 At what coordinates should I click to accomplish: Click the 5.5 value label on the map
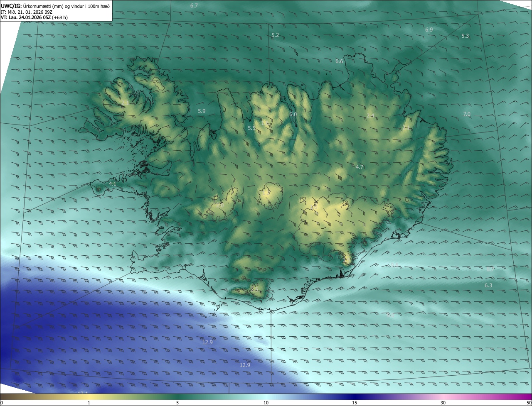251,128
